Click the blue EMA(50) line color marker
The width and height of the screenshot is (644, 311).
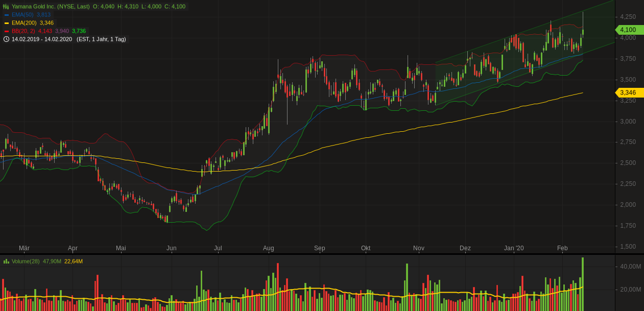pos(7,15)
